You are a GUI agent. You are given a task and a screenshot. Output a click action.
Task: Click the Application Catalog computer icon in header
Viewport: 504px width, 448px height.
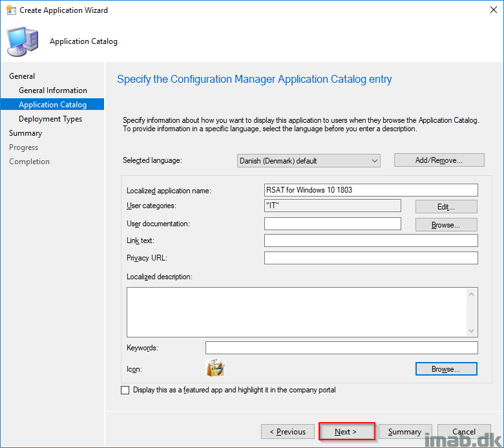click(x=23, y=41)
